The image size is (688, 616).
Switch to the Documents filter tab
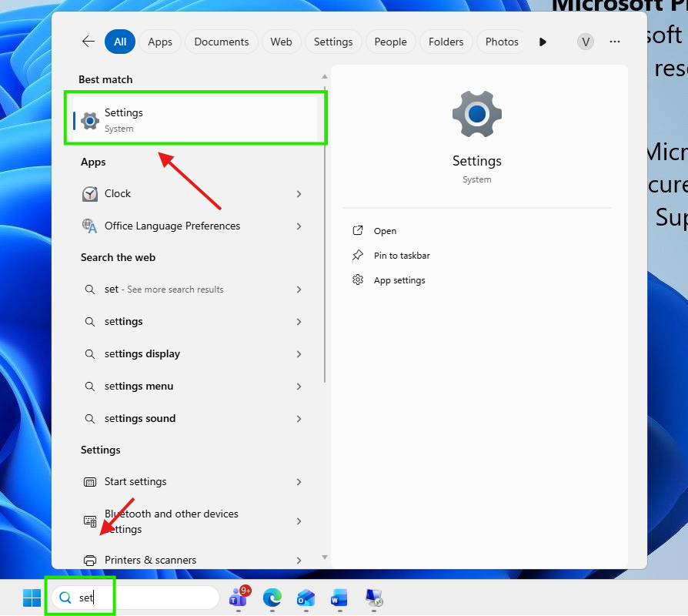pyautogui.click(x=221, y=42)
